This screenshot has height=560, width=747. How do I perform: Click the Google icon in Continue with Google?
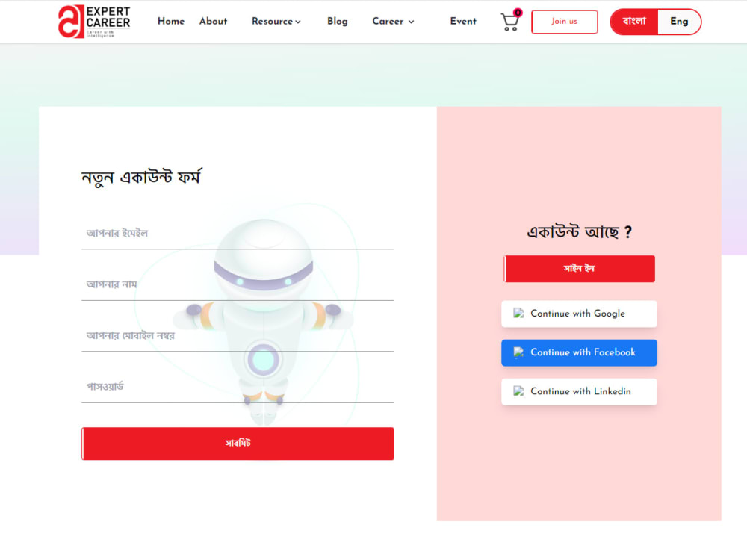(518, 314)
